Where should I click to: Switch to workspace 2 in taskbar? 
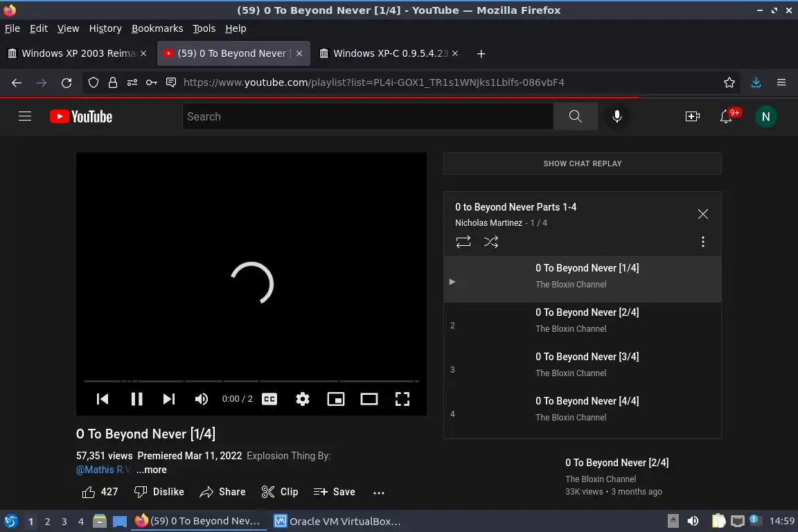[47, 522]
